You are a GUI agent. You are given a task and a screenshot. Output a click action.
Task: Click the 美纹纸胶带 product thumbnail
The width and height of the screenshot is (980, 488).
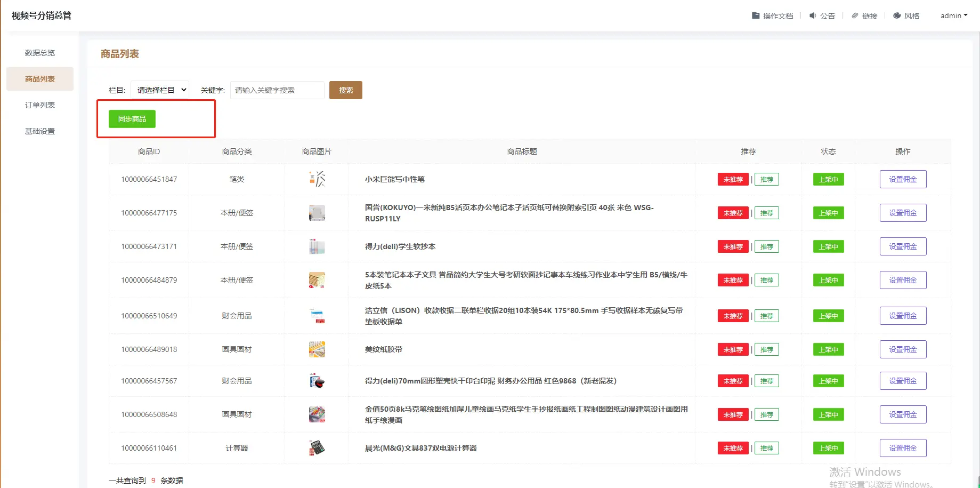click(317, 349)
